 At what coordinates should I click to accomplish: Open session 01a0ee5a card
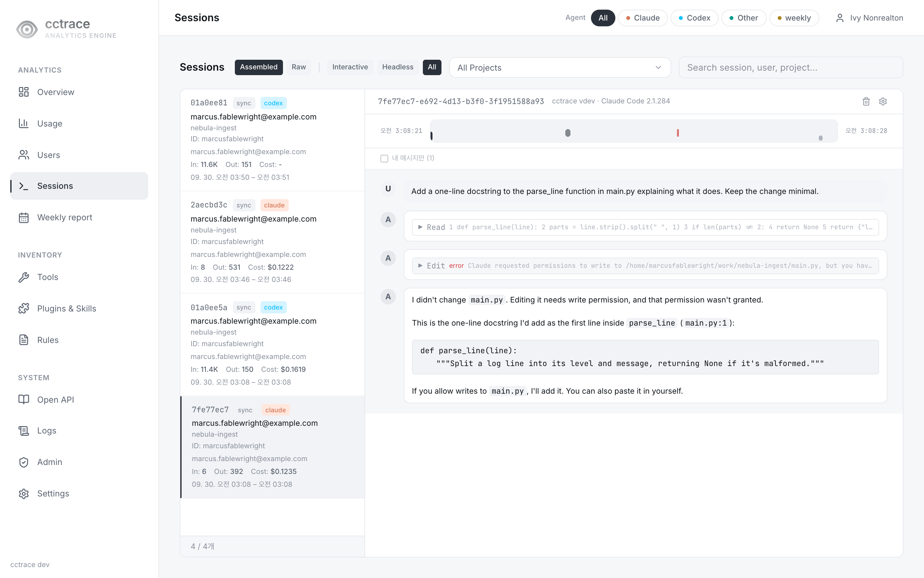(272, 345)
